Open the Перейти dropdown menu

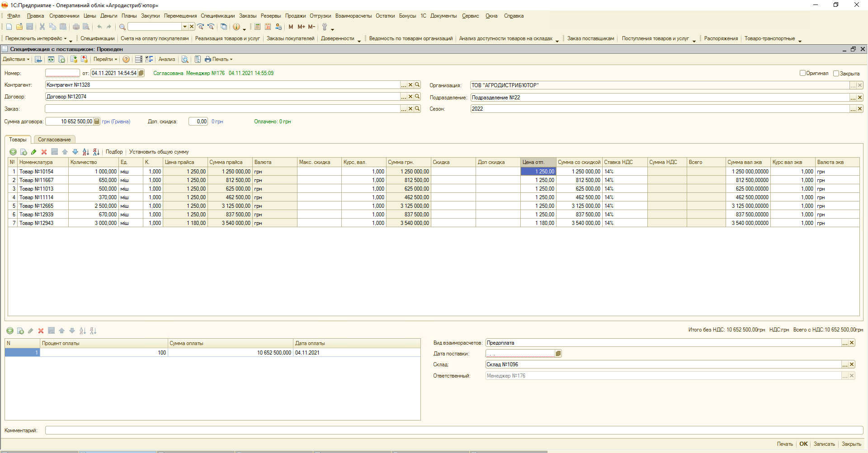(105, 59)
